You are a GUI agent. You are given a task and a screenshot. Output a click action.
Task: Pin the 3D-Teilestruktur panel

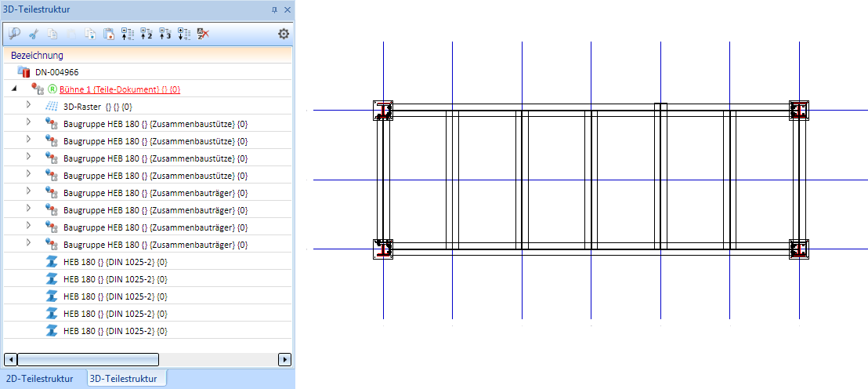pyautogui.click(x=275, y=9)
